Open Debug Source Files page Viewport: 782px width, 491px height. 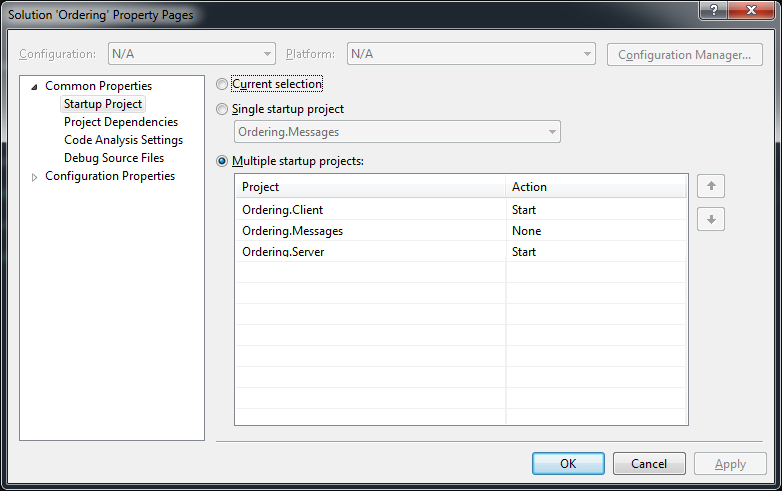pos(114,158)
